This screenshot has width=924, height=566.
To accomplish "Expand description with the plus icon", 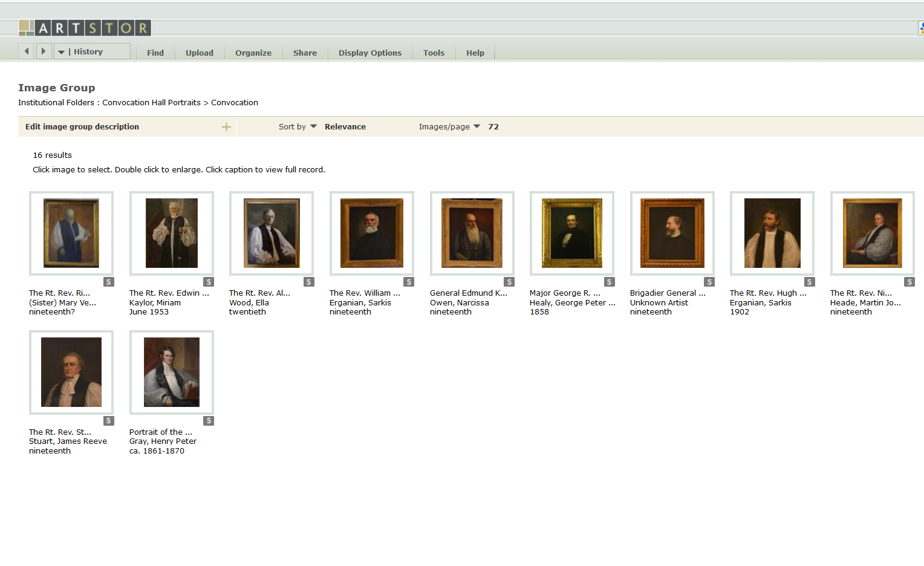I will [226, 127].
